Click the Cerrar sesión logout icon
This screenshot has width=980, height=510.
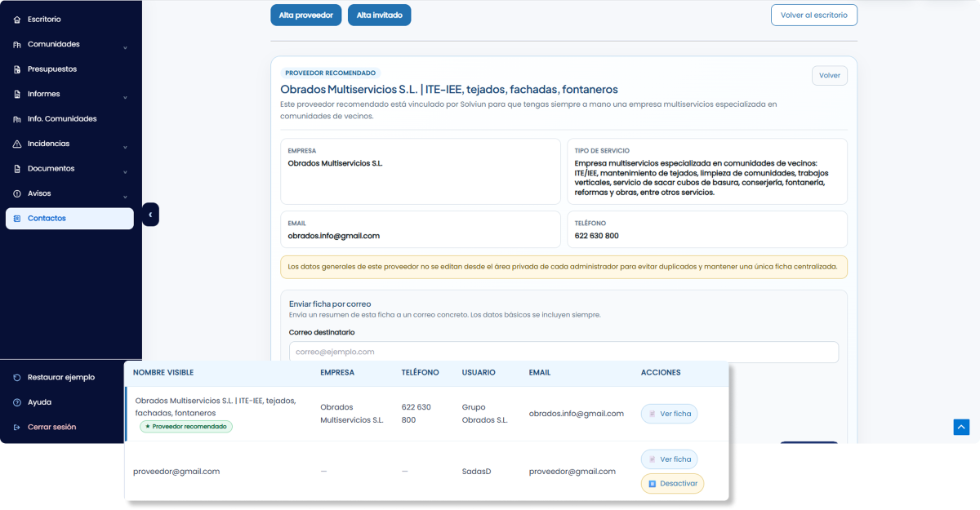click(17, 428)
